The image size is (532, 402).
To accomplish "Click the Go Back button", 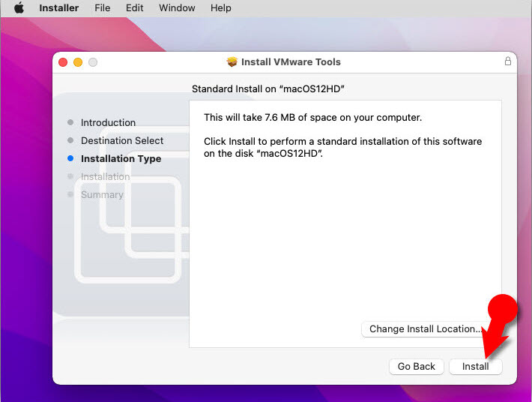I will (x=416, y=367).
